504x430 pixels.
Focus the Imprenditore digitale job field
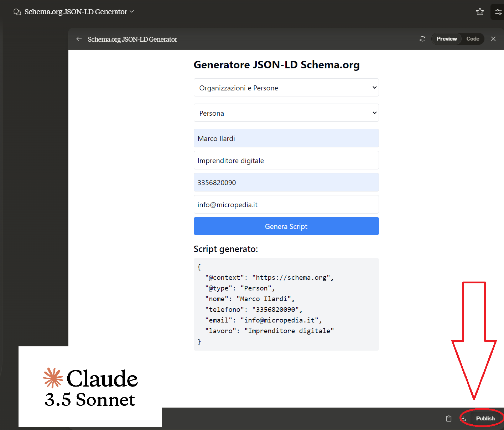pos(286,160)
